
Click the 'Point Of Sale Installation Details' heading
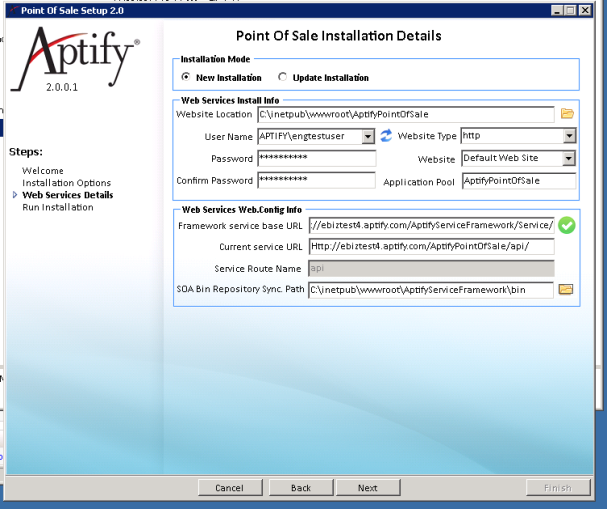pos(339,36)
